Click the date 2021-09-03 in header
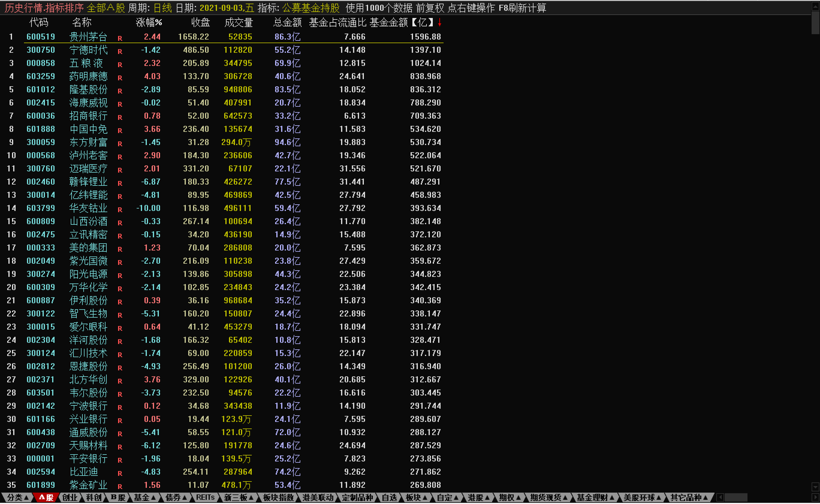820x504 pixels. 227,8
